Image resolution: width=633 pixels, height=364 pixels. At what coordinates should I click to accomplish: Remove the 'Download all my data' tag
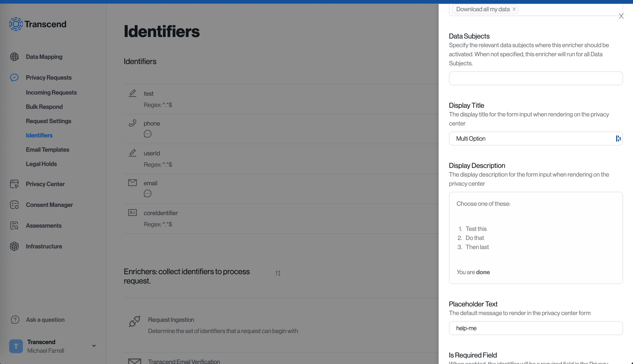[x=514, y=9]
